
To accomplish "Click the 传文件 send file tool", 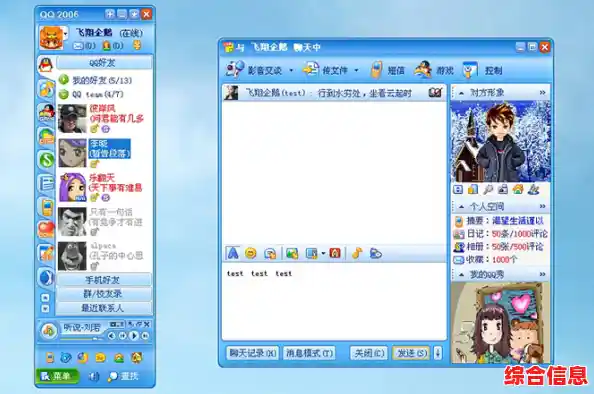I will (x=325, y=70).
